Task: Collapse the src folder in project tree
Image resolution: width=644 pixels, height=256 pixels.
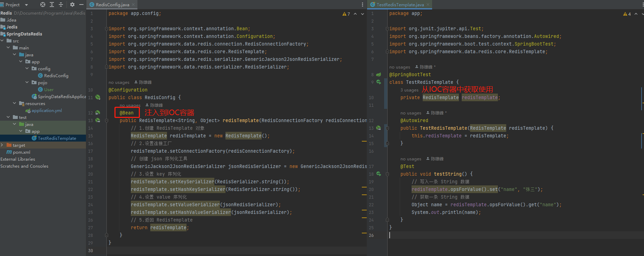Action: point(2,41)
